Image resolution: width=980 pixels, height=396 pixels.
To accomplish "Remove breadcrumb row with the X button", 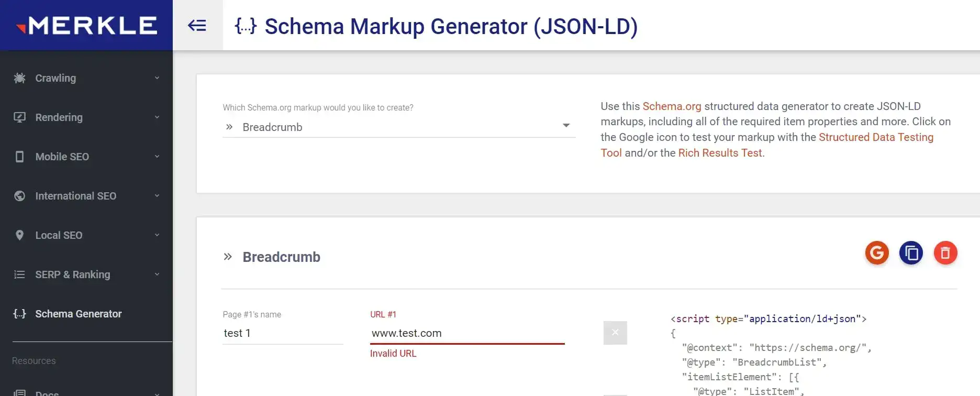I will 615,333.
